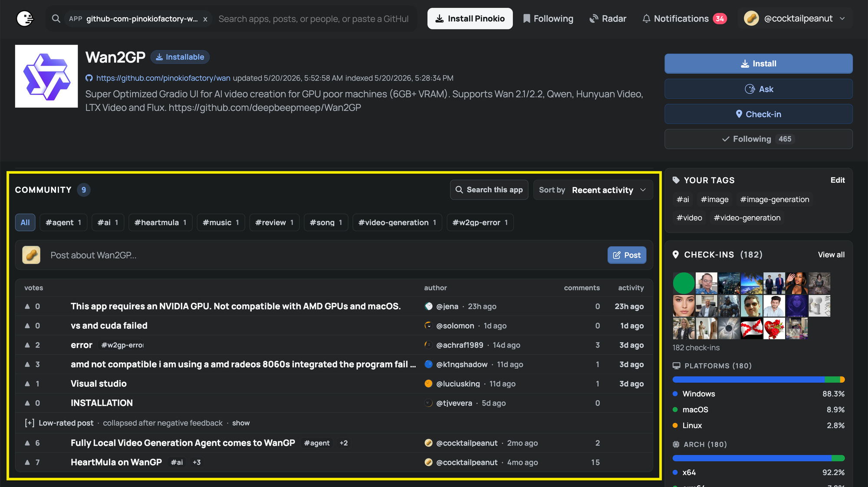
Task: Remove the github-com-pinokiofactory app filter chip
Action: point(205,19)
